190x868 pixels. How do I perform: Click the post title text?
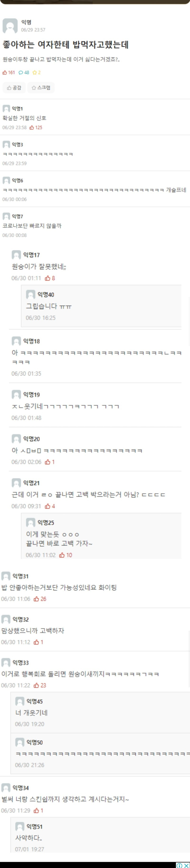pos(66,45)
